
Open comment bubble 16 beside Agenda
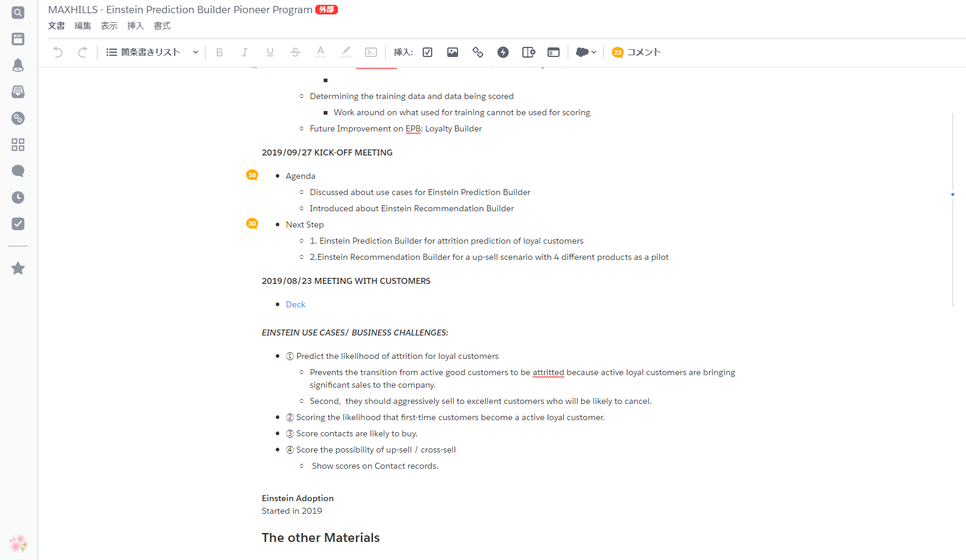pos(252,175)
